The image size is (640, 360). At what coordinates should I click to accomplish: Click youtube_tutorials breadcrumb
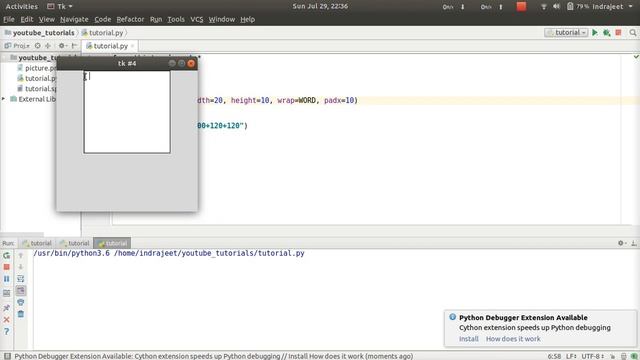click(40, 33)
